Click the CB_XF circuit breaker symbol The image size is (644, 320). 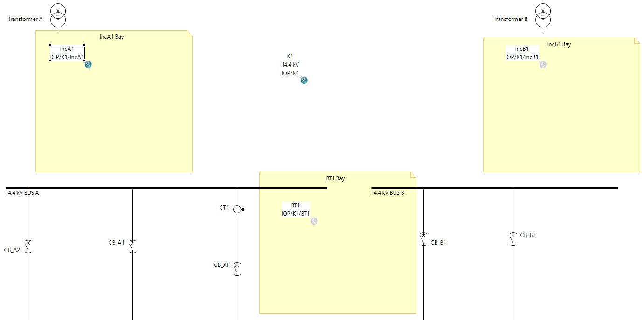pos(237,268)
